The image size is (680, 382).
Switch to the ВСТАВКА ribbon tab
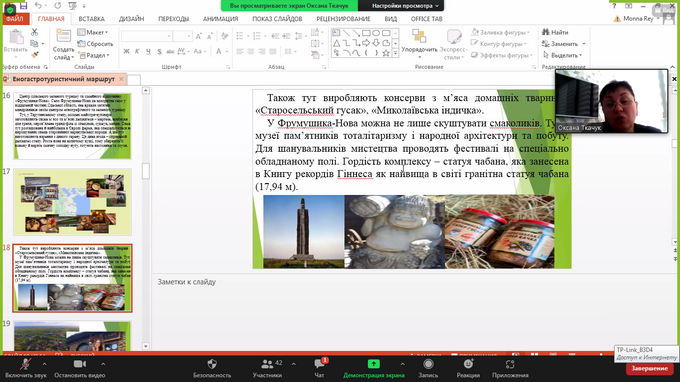[92, 19]
